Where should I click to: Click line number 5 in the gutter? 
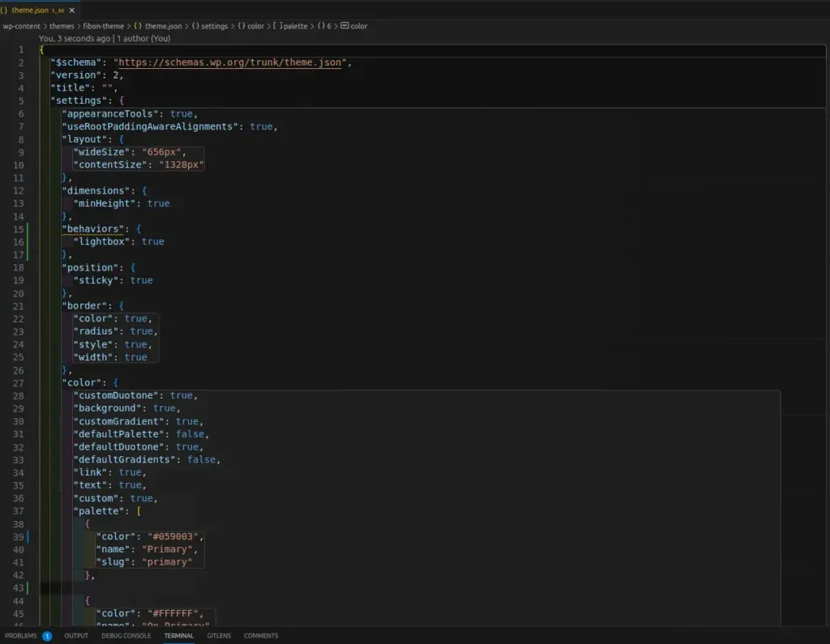click(21, 100)
